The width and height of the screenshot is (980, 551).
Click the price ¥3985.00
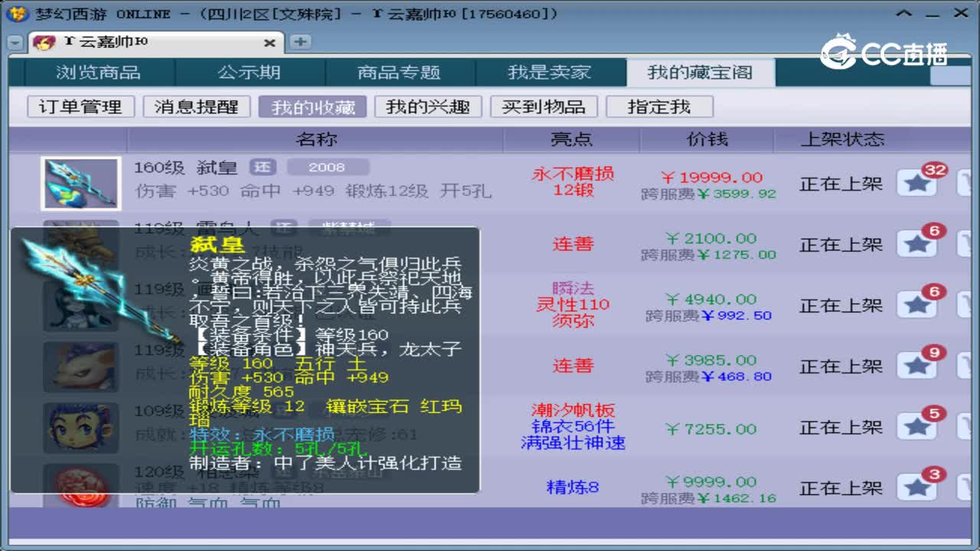pos(711,360)
